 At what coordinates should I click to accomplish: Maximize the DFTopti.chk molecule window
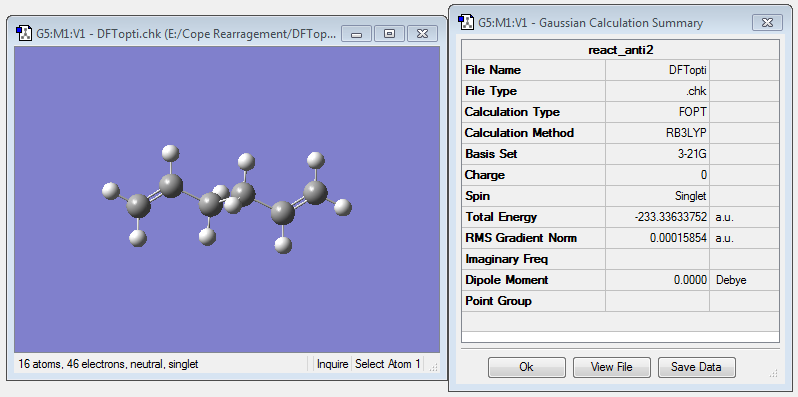389,34
